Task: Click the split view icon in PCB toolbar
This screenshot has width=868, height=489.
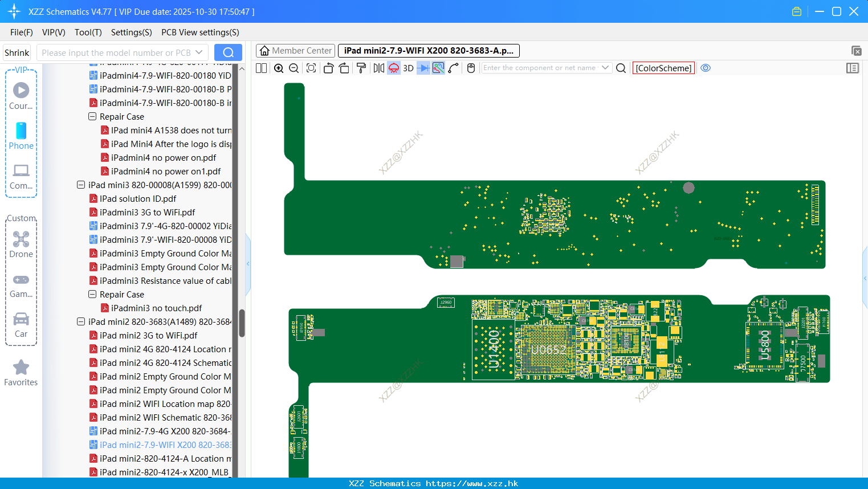Action: coord(262,68)
